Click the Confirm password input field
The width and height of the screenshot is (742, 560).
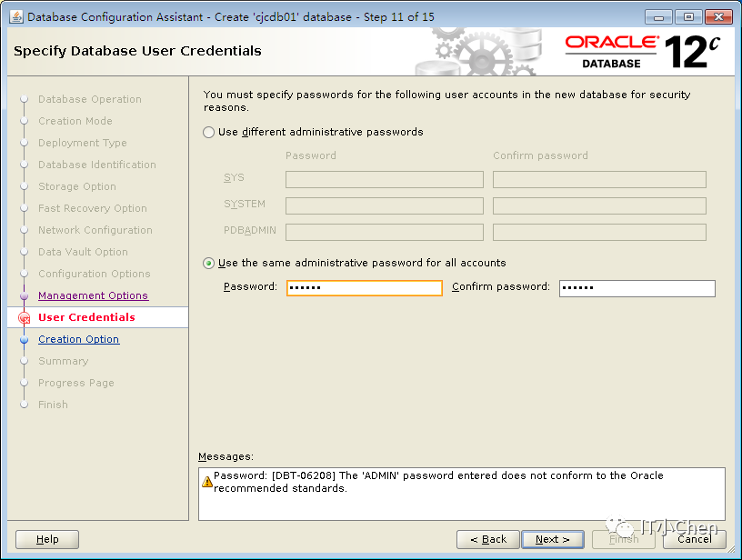tap(637, 288)
